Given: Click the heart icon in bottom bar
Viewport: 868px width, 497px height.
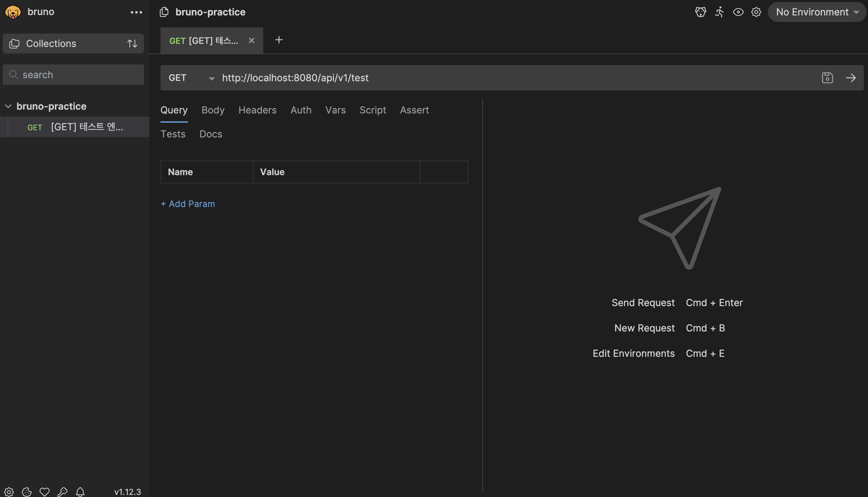Looking at the screenshot, I should click(x=45, y=492).
